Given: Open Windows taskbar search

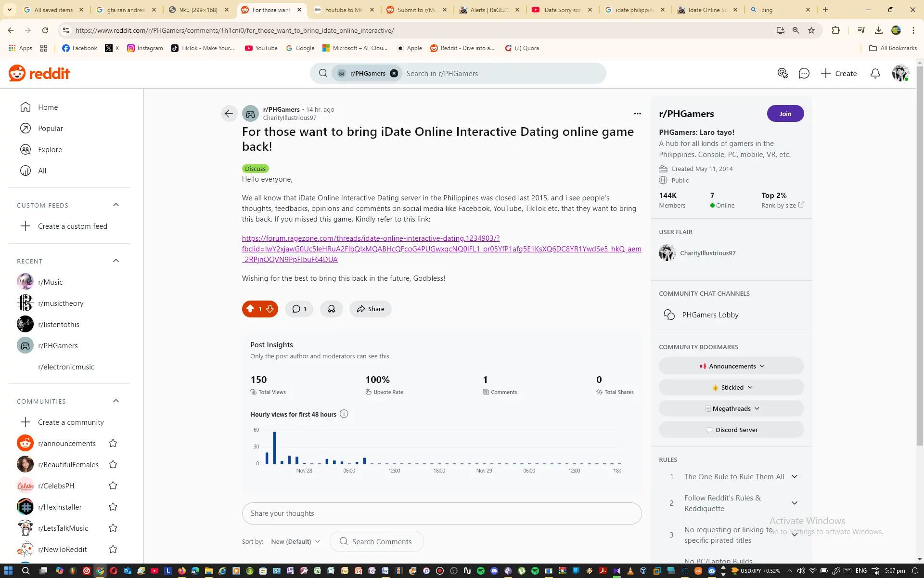Looking at the screenshot, I should click(26, 571).
